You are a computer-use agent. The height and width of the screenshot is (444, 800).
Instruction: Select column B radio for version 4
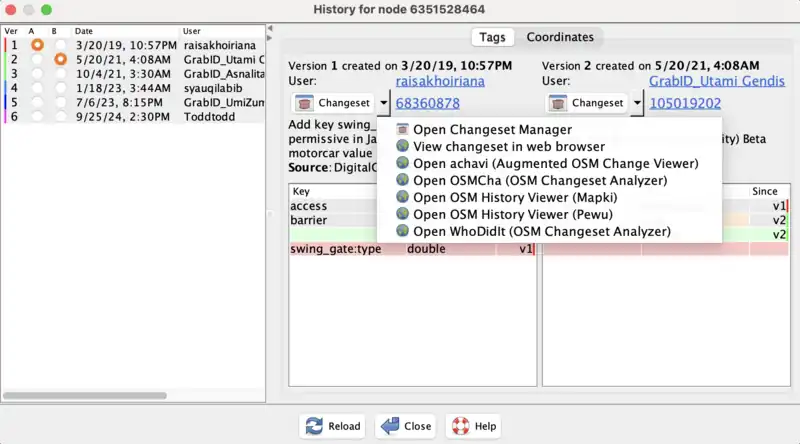[60, 88]
